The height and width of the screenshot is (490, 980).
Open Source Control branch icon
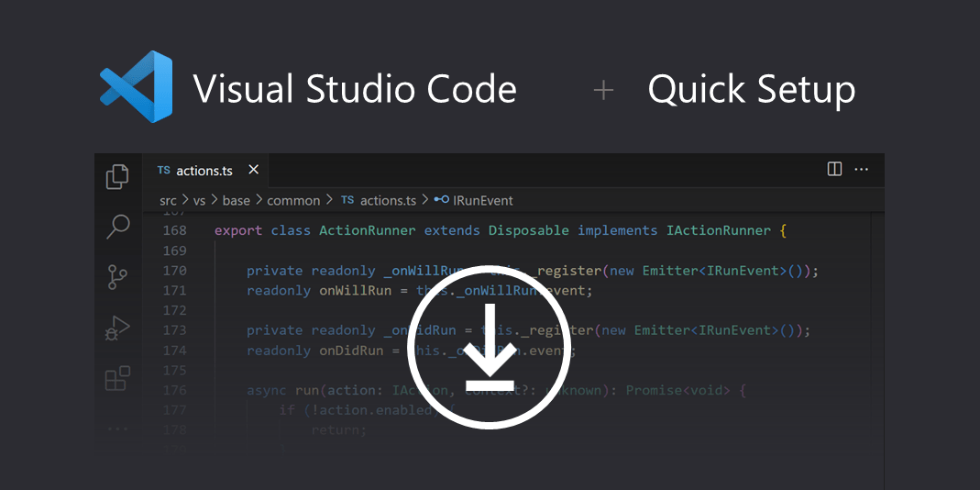tap(117, 276)
